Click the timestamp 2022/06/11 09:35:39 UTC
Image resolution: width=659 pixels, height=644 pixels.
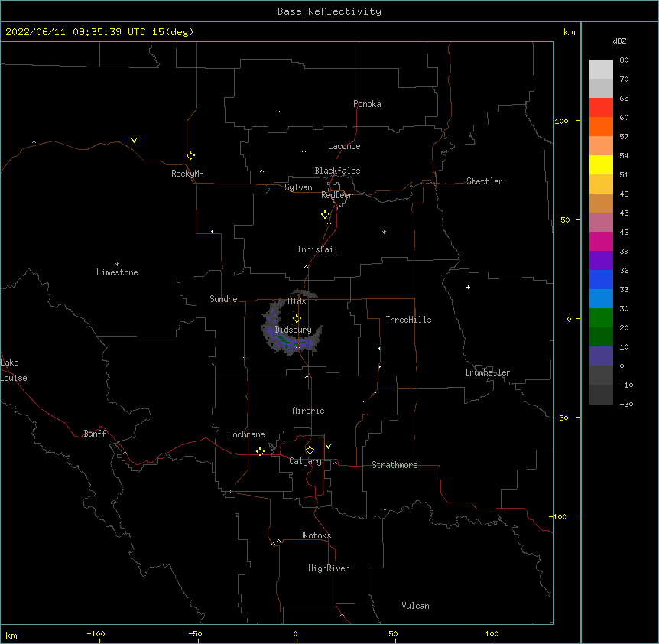pyautogui.click(x=76, y=32)
